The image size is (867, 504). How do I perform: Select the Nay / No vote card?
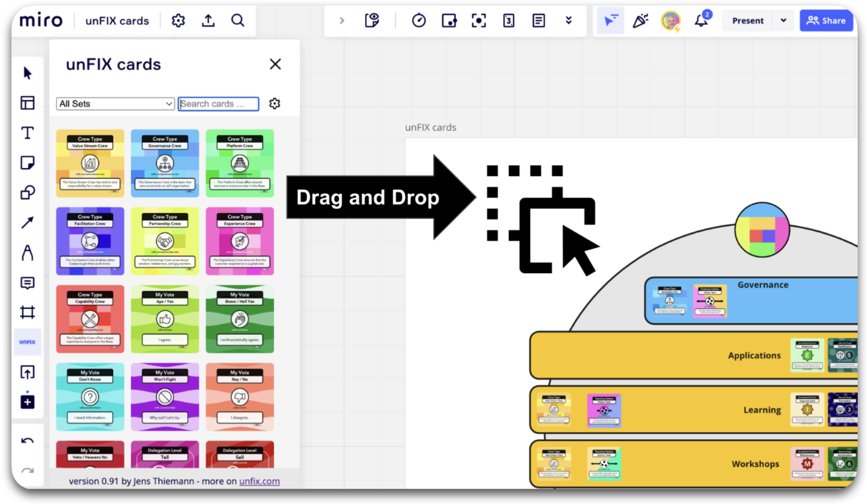click(x=240, y=397)
